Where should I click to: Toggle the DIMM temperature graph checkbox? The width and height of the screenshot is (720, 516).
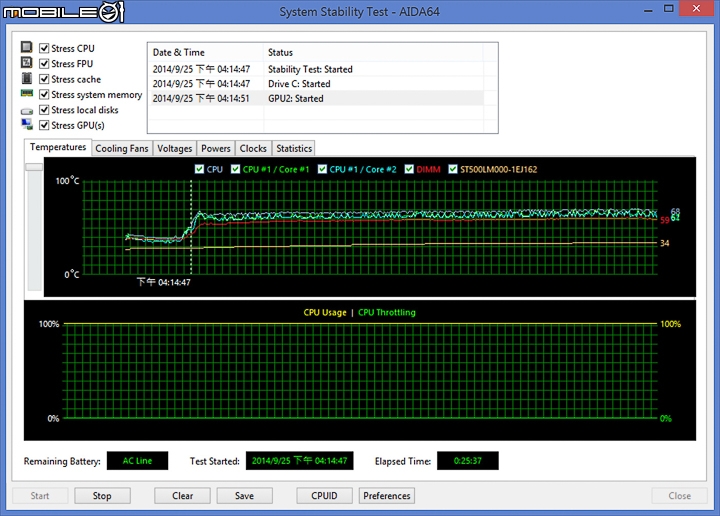(409, 169)
